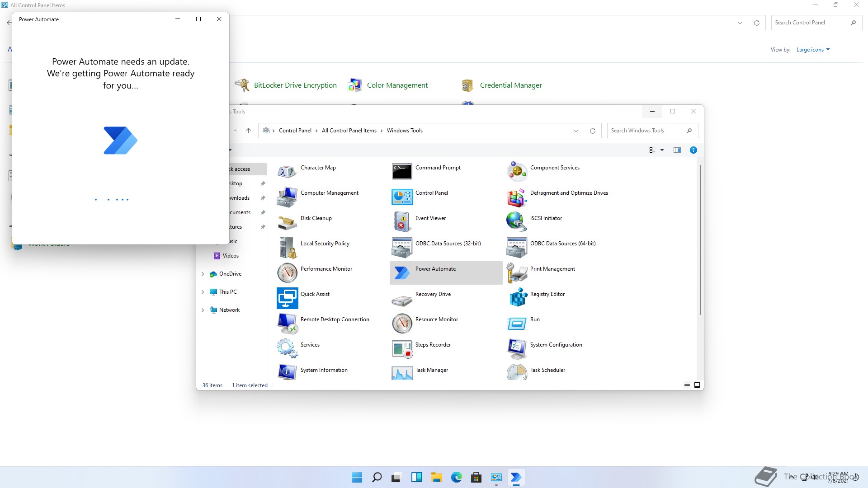The height and width of the screenshot is (488, 868).
Task: Open the Character Map tool icon
Action: 287,172
